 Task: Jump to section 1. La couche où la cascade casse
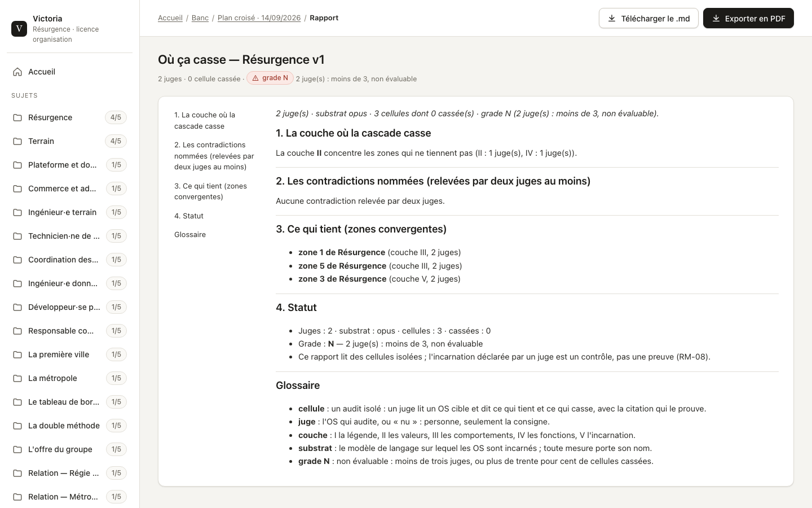click(x=214, y=120)
